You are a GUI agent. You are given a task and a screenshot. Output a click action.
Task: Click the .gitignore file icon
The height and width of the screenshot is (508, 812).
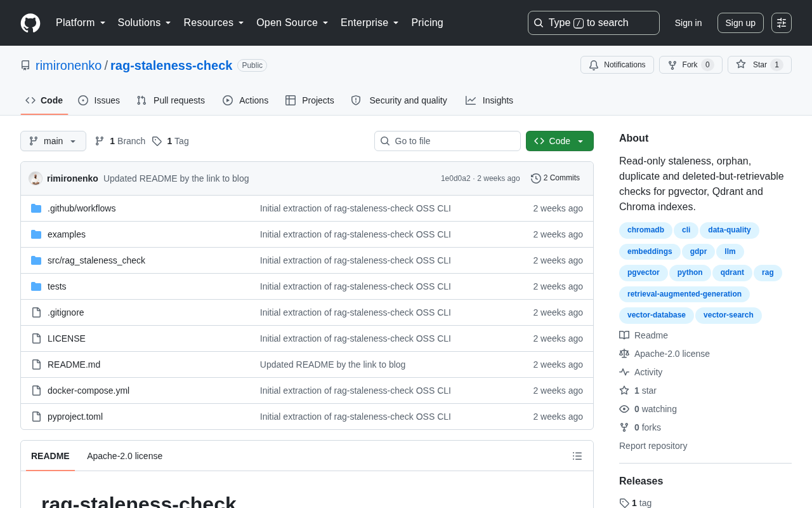(x=36, y=312)
